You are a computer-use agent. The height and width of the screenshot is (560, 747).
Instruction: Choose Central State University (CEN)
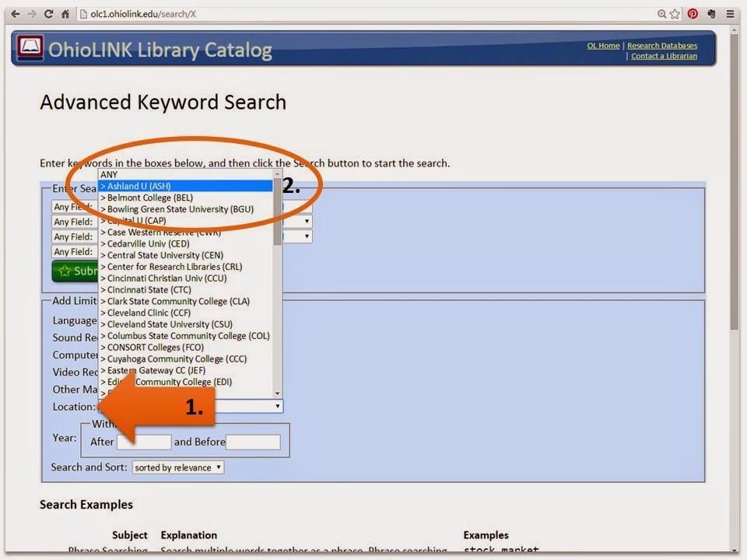185,255
